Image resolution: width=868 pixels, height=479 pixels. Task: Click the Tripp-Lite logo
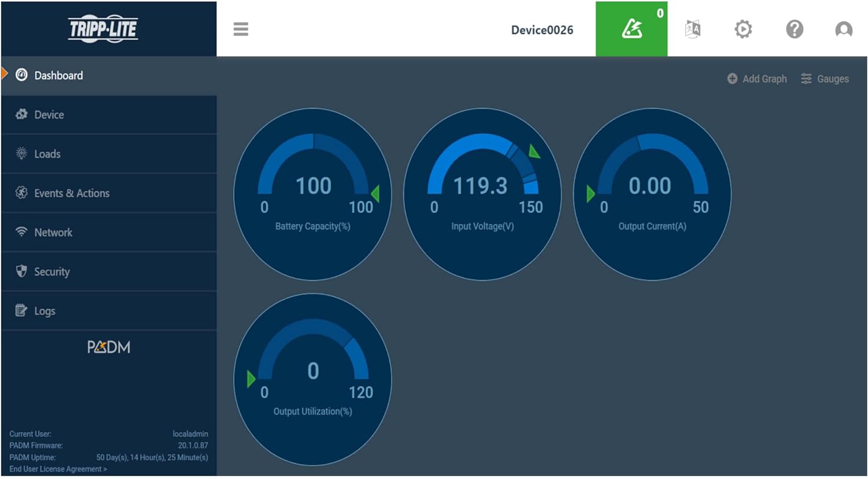pos(103,29)
